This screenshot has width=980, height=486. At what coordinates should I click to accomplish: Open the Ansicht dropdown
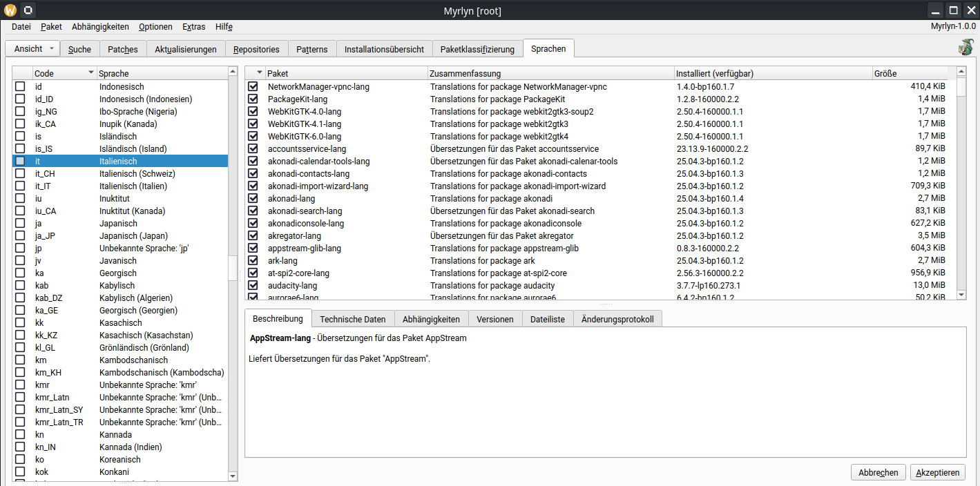32,49
